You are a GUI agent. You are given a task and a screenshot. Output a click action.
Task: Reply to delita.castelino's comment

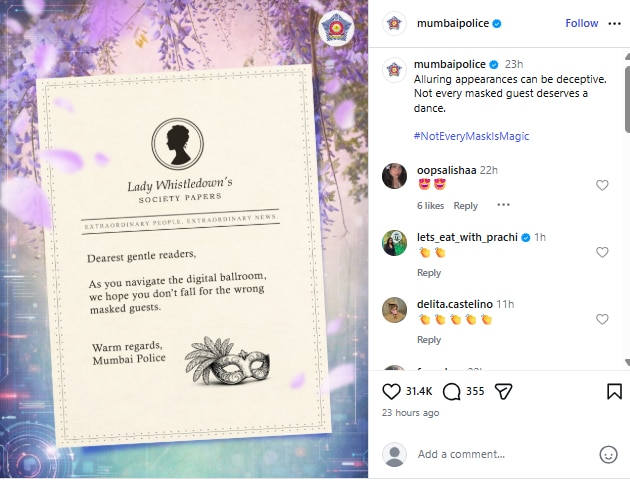pos(429,340)
